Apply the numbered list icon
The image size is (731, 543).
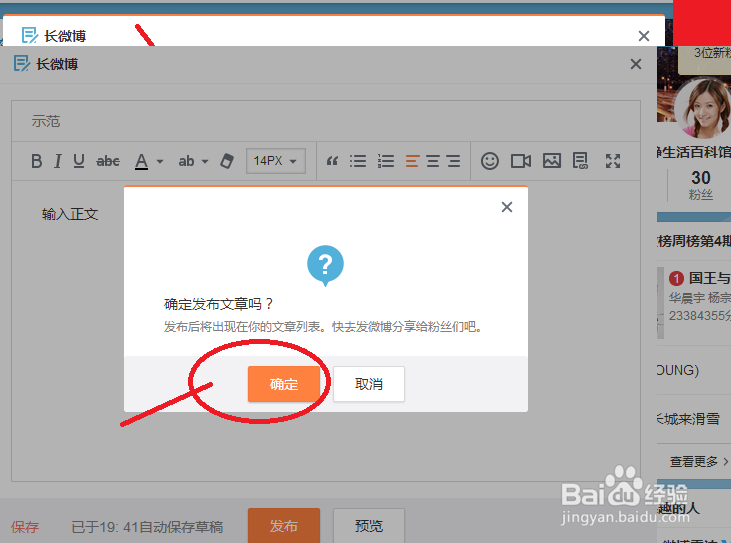386,161
